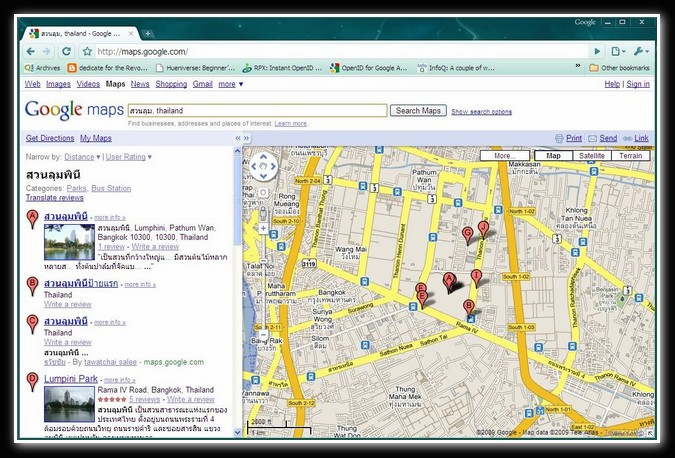The image size is (675, 458).
Task: Get the map Link with chain icon
Action: pyautogui.click(x=635, y=138)
